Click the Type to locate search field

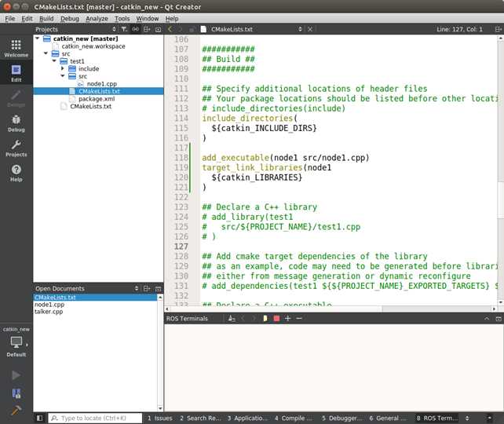tap(95, 418)
